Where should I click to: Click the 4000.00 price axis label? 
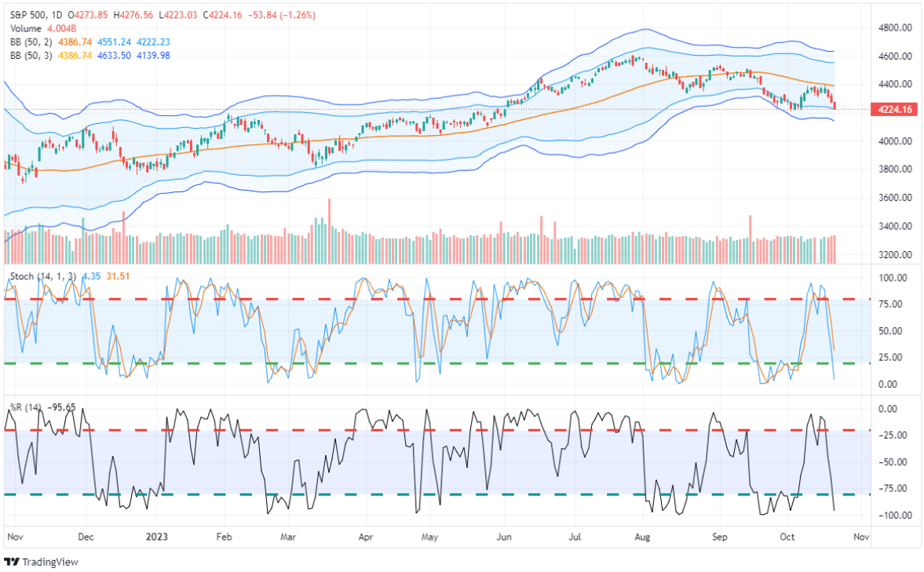pyautogui.click(x=895, y=141)
